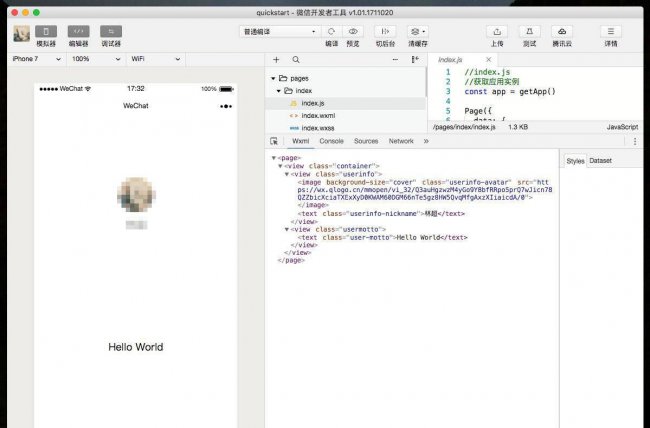Click code line const app = getApp()
This screenshot has width=650, height=428.
[x=510, y=92]
